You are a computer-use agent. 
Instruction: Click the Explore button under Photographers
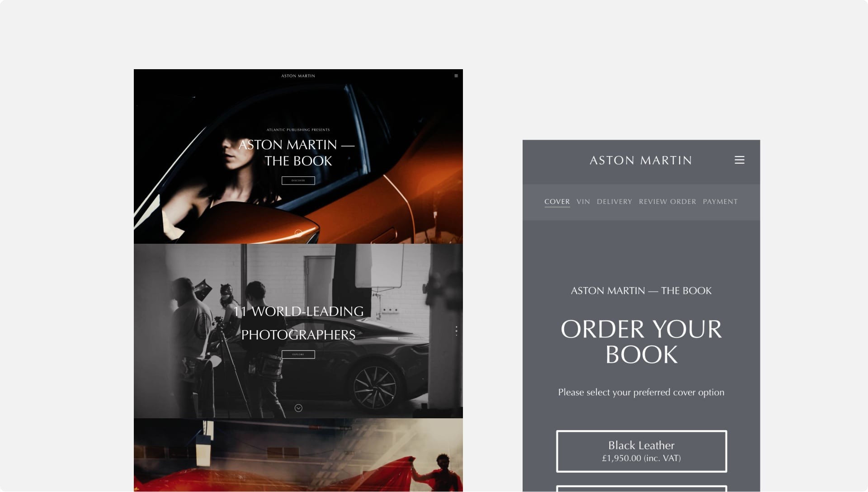298,355
